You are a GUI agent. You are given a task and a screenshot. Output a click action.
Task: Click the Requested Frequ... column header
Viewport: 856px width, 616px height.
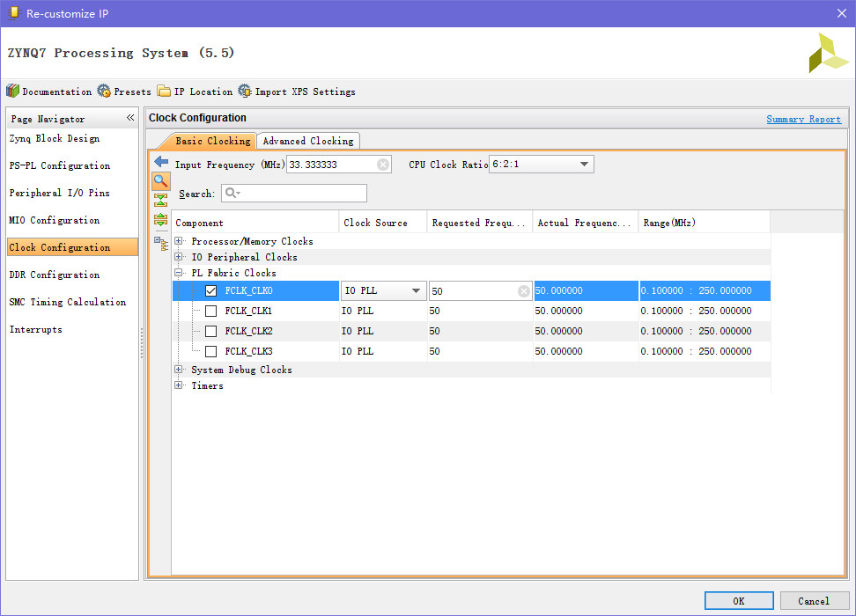tap(479, 223)
